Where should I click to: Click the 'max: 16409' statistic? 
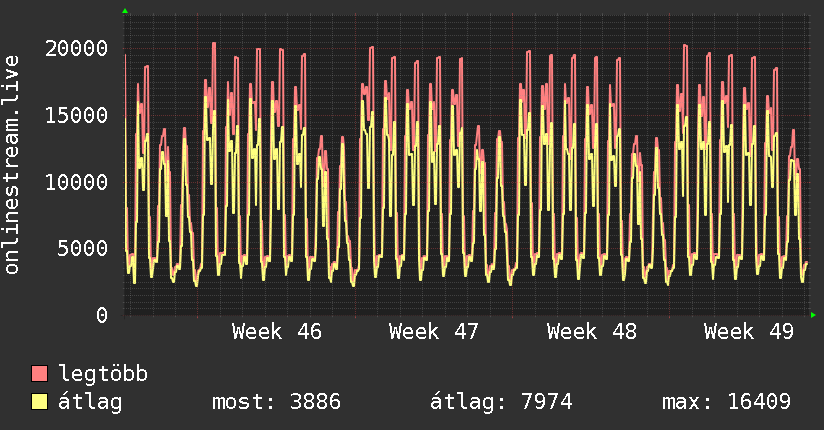(x=726, y=403)
